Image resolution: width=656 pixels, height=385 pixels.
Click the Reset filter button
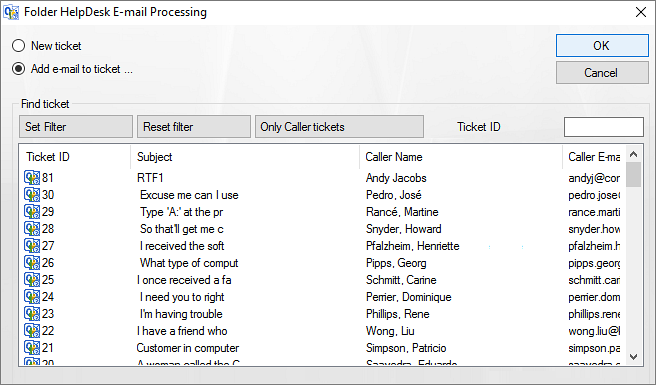pyautogui.click(x=194, y=127)
